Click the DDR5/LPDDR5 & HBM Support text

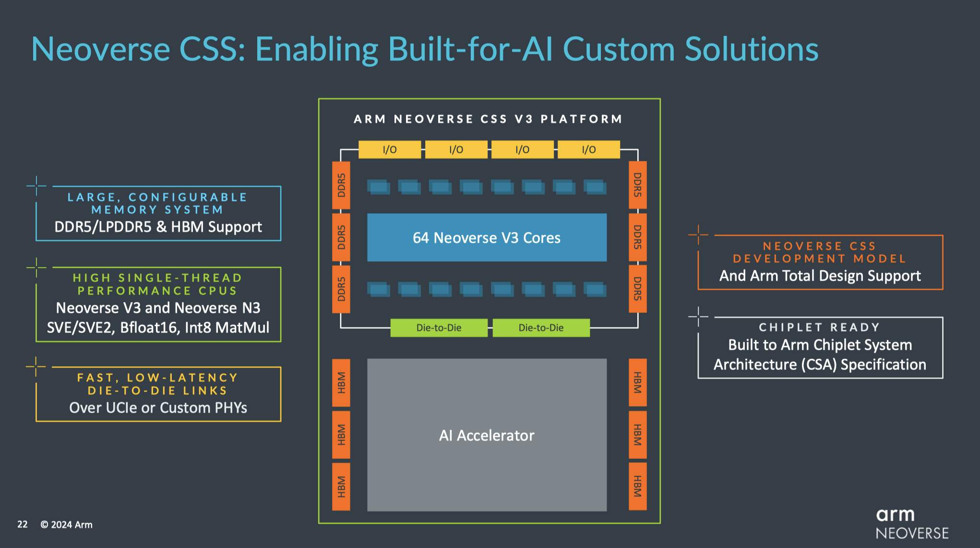(x=158, y=226)
